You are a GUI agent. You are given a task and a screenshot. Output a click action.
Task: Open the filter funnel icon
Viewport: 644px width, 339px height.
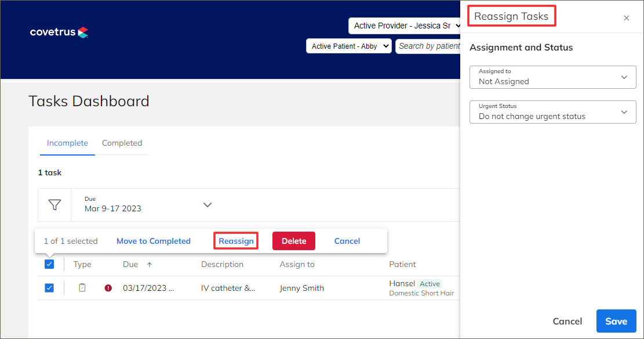point(54,204)
